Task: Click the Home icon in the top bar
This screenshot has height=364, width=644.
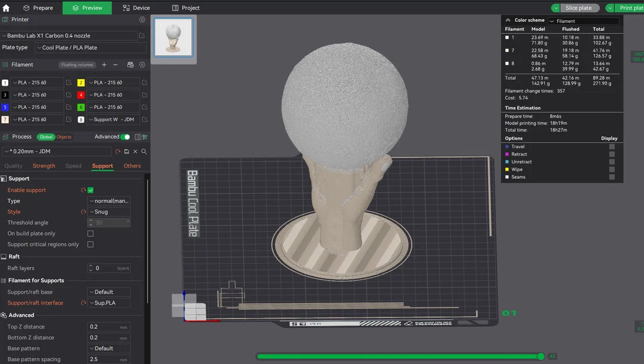Action: click(6, 8)
